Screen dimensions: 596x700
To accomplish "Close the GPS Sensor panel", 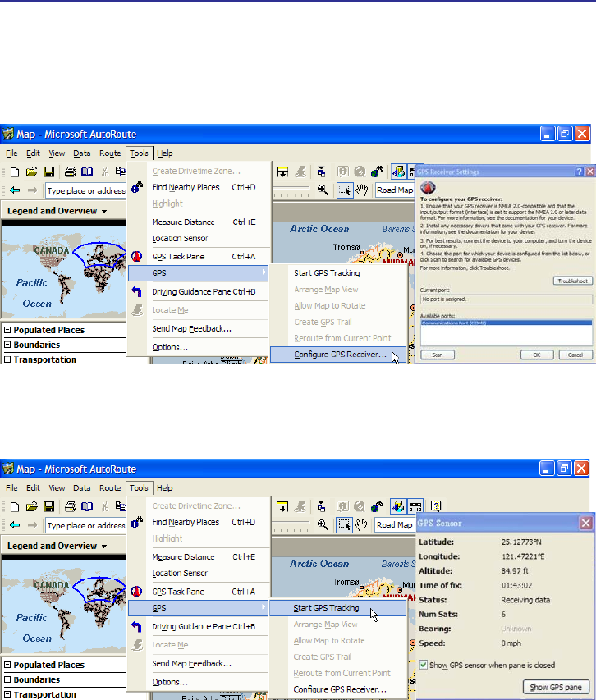I will click(585, 524).
